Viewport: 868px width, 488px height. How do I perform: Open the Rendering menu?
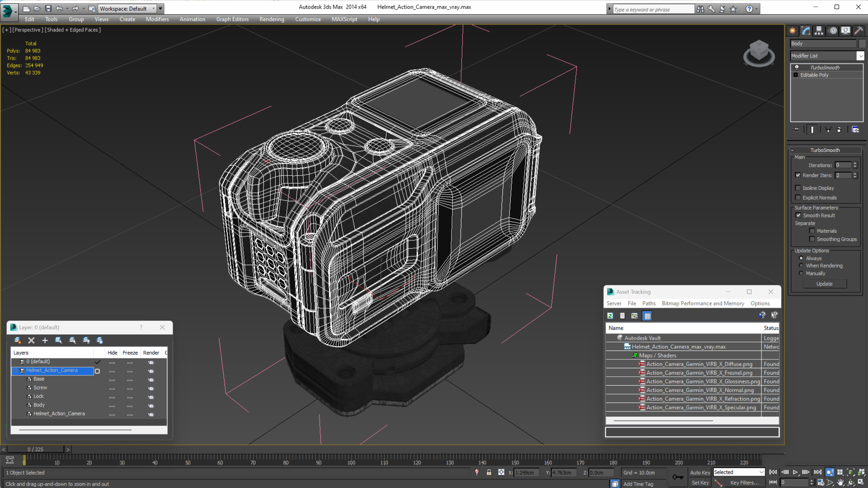(271, 19)
